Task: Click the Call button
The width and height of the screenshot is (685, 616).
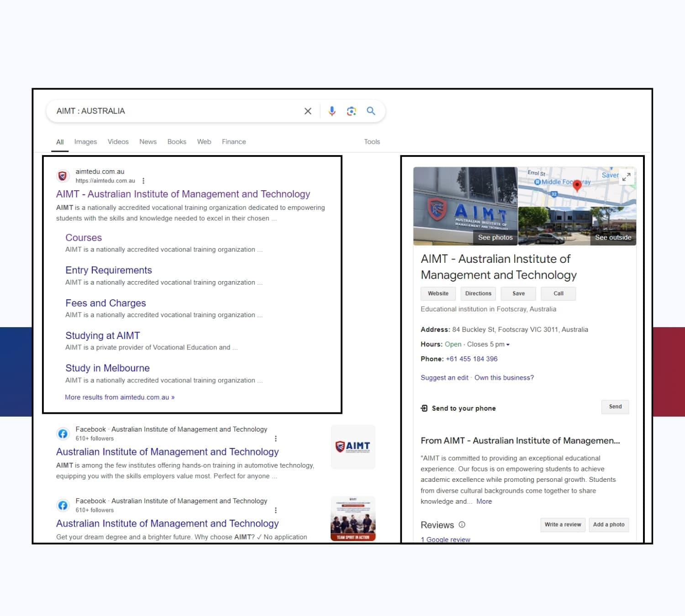Action: [558, 293]
